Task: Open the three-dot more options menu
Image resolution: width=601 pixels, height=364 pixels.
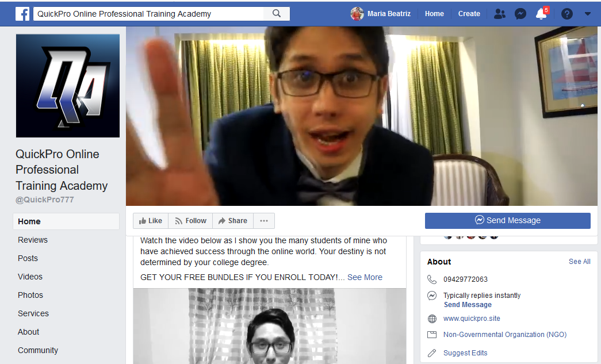Action: [263, 221]
